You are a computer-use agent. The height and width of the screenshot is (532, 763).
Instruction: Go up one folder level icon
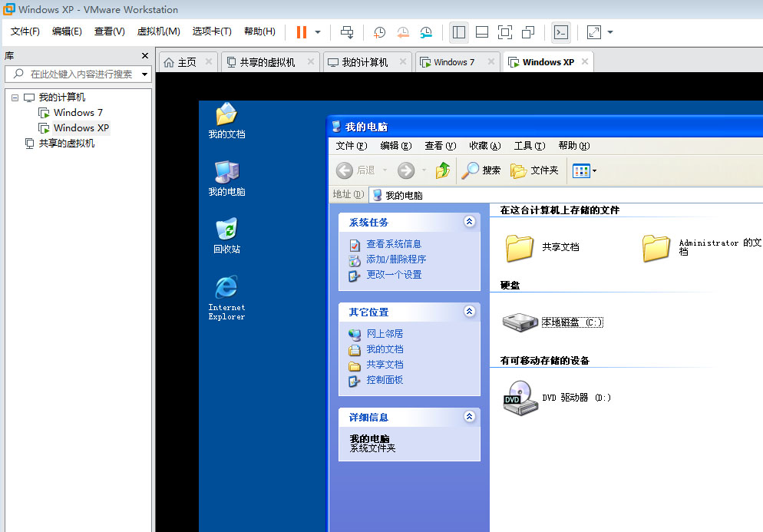(x=443, y=170)
